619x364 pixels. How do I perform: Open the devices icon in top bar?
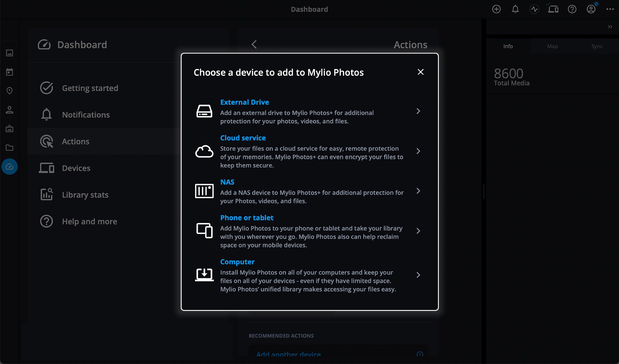[553, 9]
